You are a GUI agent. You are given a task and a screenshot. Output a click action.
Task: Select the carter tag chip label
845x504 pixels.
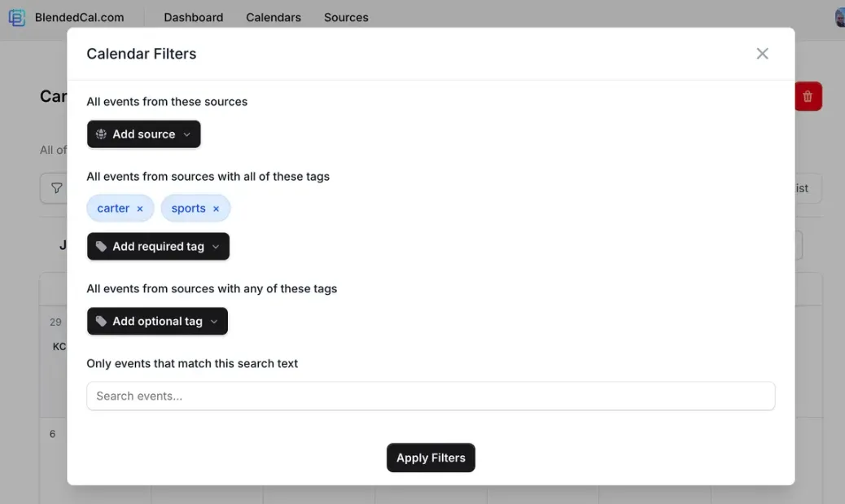click(113, 208)
